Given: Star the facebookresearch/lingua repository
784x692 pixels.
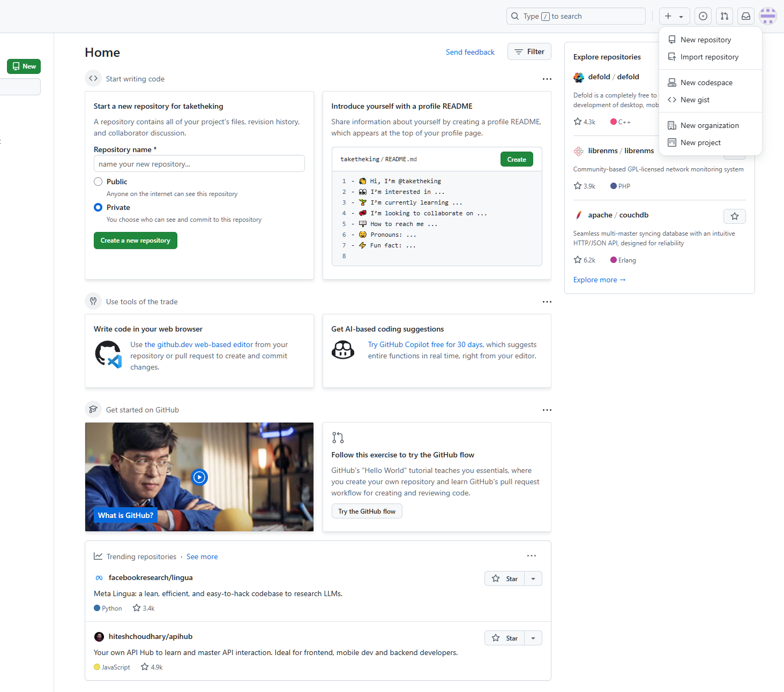Looking at the screenshot, I should tap(505, 578).
